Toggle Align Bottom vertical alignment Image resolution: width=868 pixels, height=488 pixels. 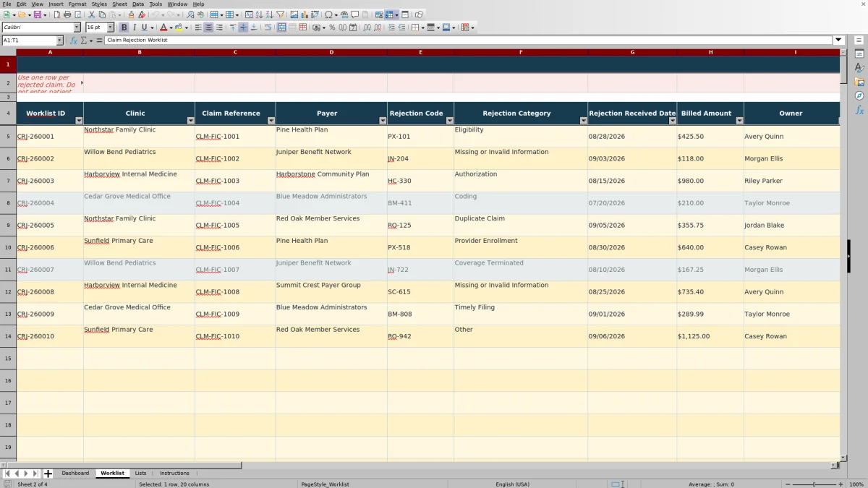[x=253, y=27]
